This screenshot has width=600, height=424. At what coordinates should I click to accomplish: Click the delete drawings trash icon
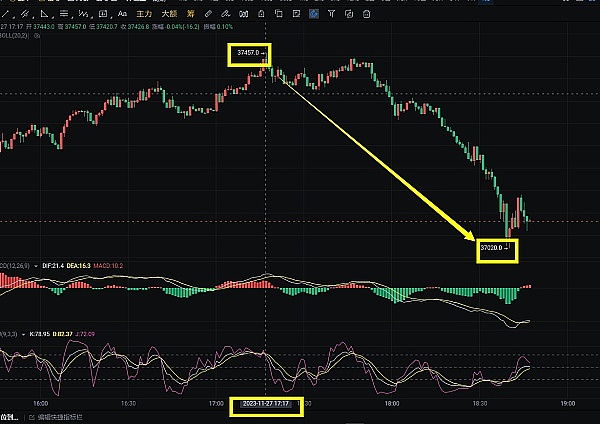[262, 13]
